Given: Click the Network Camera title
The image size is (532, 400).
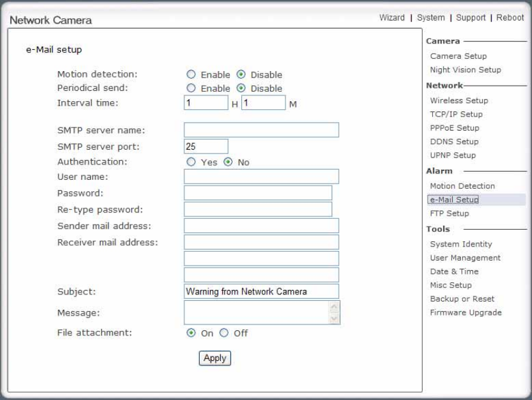Looking at the screenshot, I should pos(51,20).
